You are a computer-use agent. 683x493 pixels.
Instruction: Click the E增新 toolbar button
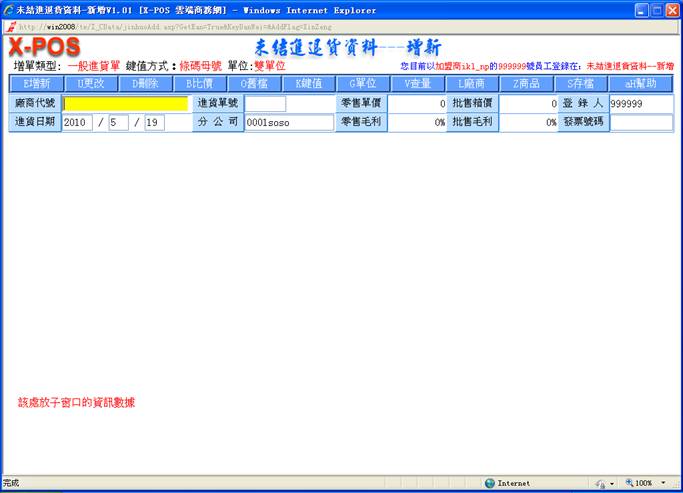pyautogui.click(x=35, y=84)
